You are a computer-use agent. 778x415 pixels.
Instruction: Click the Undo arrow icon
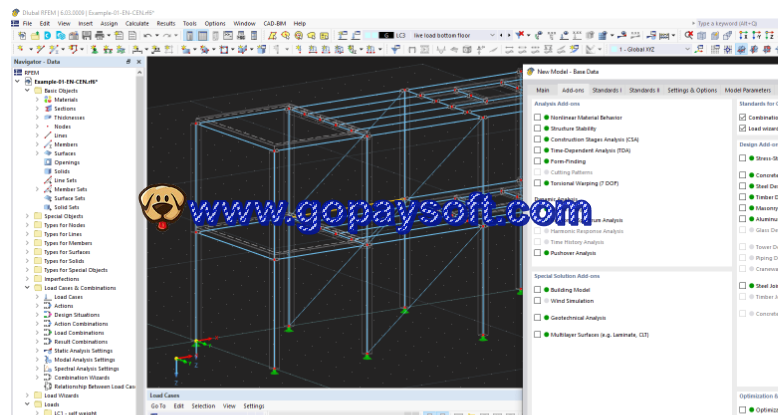pyautogui.click(x=147, y=36)
